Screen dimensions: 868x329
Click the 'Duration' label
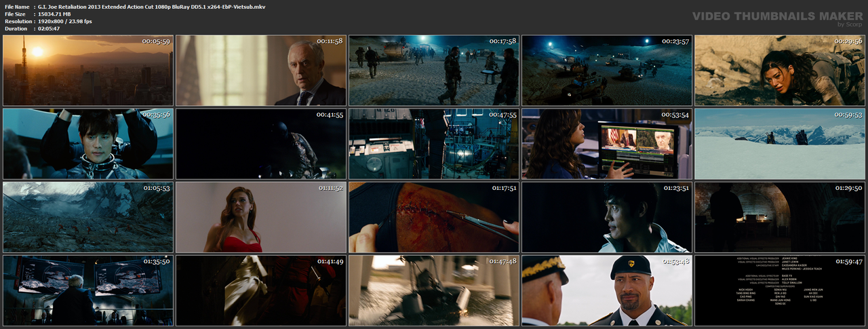coord(15,28)
